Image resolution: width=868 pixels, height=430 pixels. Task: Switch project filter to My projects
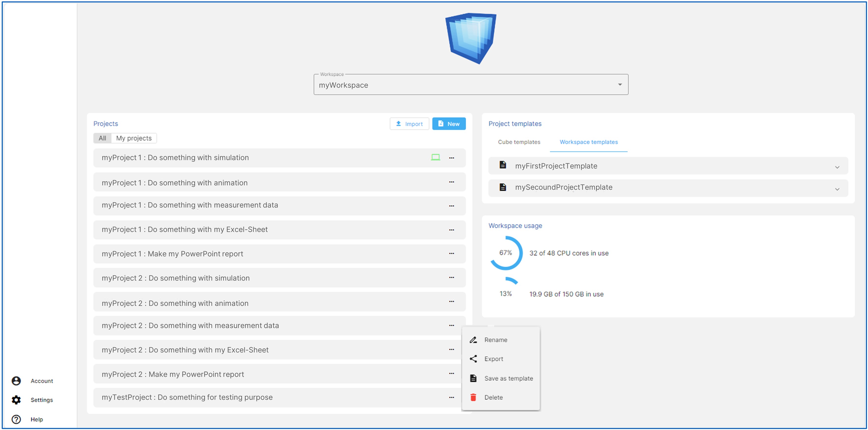[134, 138]
